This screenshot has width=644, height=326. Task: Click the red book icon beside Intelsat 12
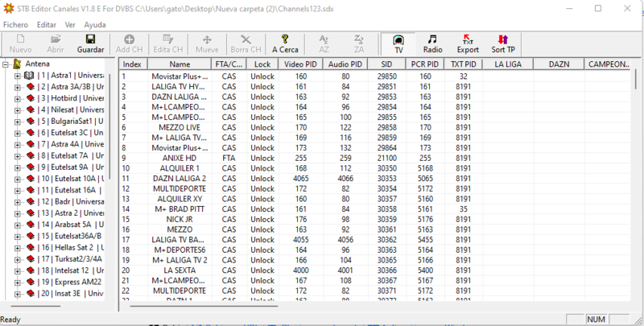(31, 270)
